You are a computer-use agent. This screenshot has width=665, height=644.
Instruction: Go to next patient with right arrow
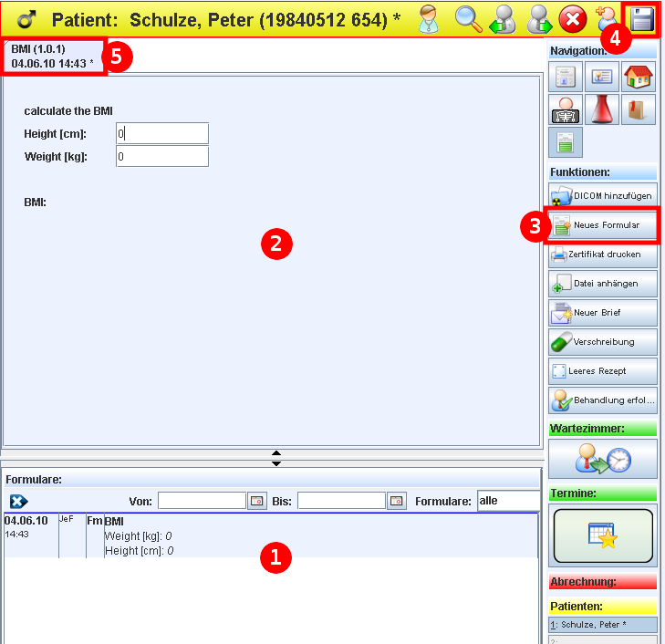537,19
